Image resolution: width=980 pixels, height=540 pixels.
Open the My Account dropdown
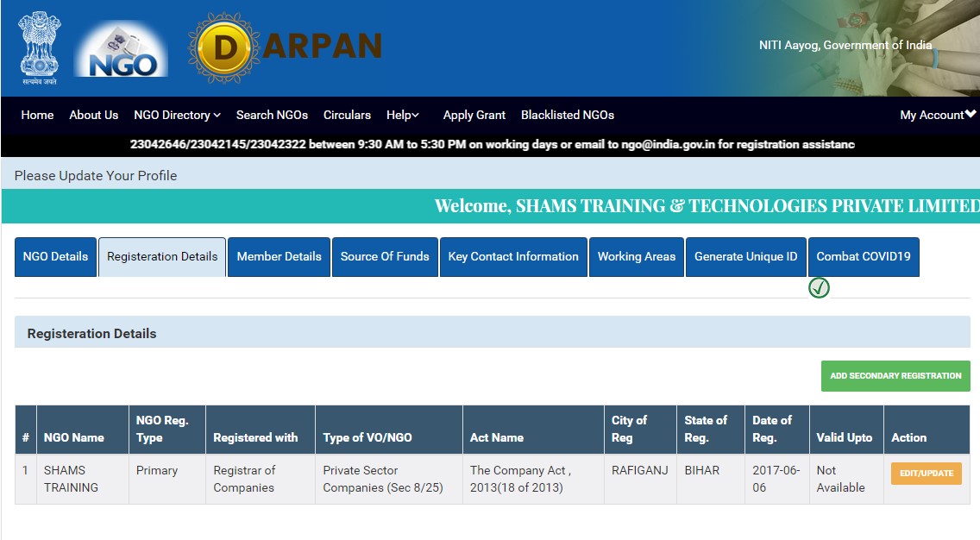coord(937,115)
